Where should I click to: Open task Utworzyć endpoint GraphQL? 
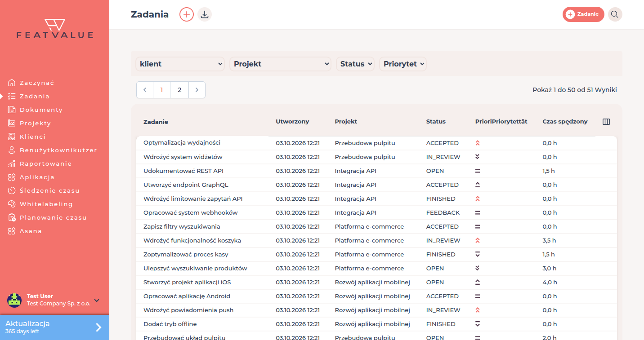(x=186, y=185)
